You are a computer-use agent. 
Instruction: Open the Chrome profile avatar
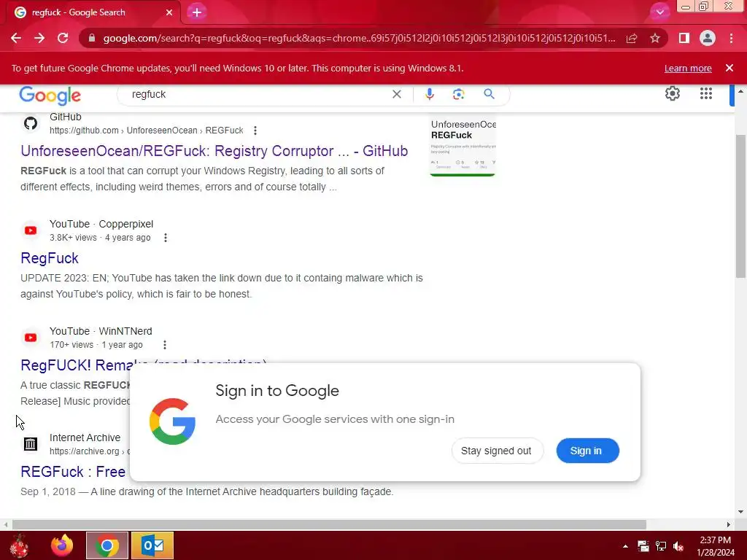pyautogui.click(x=708, y=38)
